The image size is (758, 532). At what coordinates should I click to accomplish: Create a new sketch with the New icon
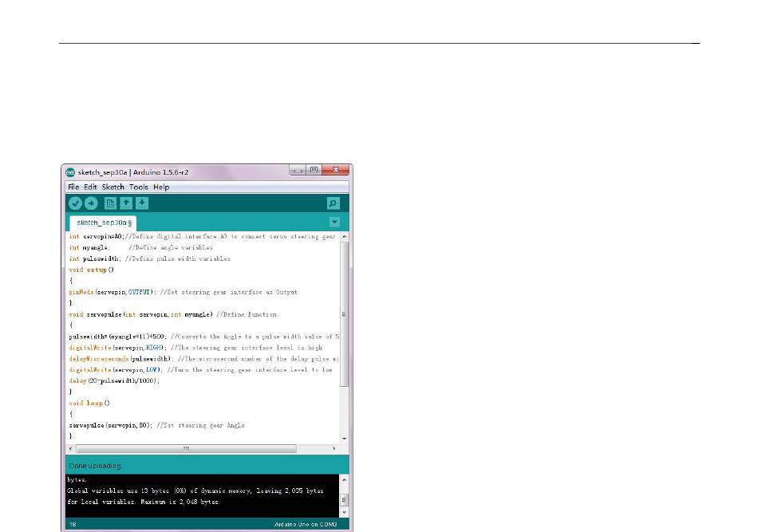[110, 203]
